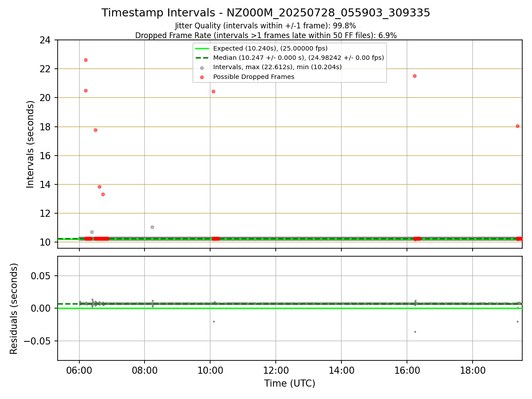Click the 14:00 x-axis tick label
The height and width of the screenshot is (399, 532).
341,371
